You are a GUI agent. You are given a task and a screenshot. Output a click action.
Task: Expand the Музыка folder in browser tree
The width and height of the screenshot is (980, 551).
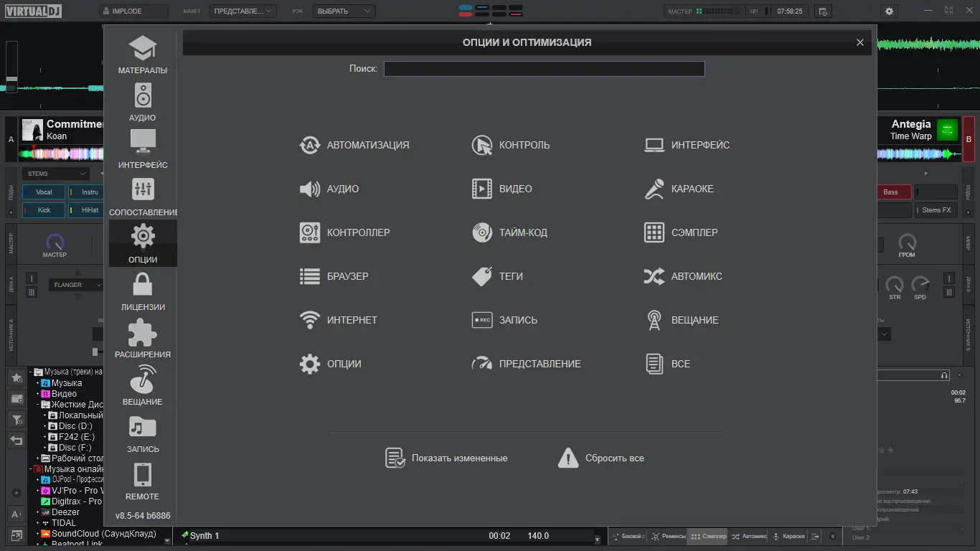[38, 383]
